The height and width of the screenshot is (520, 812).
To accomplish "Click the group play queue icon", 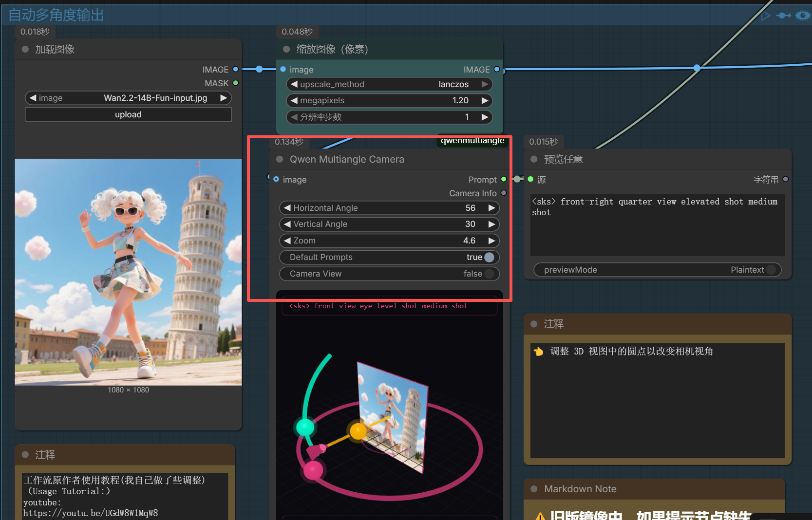I will pyautogui.click(x=766, y=16).
